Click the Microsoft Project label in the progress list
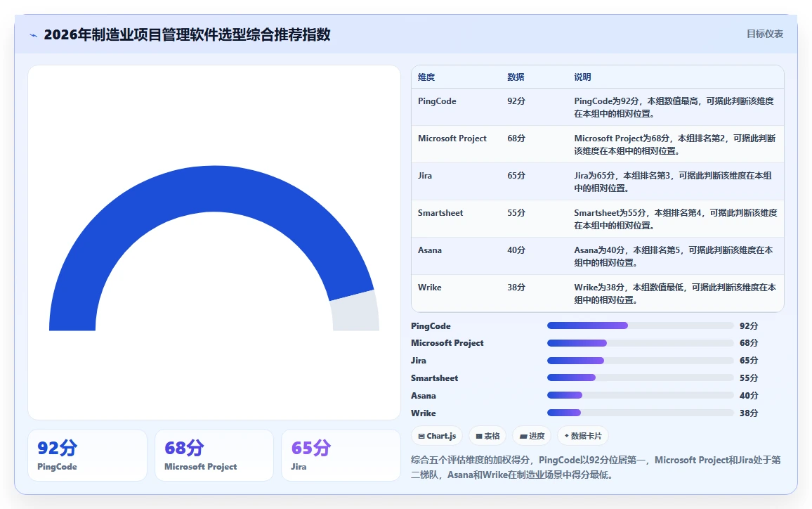The height and width of the screenshot is (509, 812). pos(447,343)
